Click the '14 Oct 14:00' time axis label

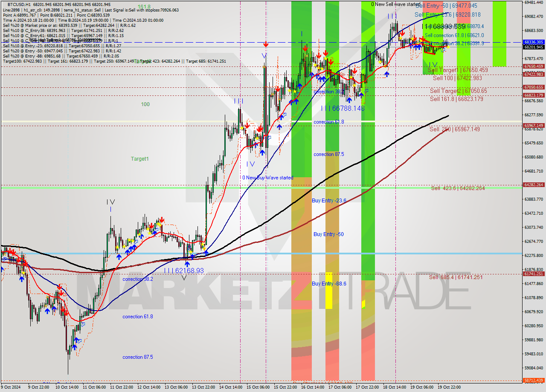[230, 387]
